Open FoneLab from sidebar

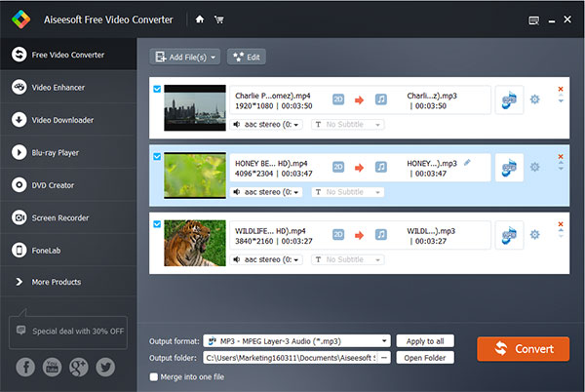point(68,251)
